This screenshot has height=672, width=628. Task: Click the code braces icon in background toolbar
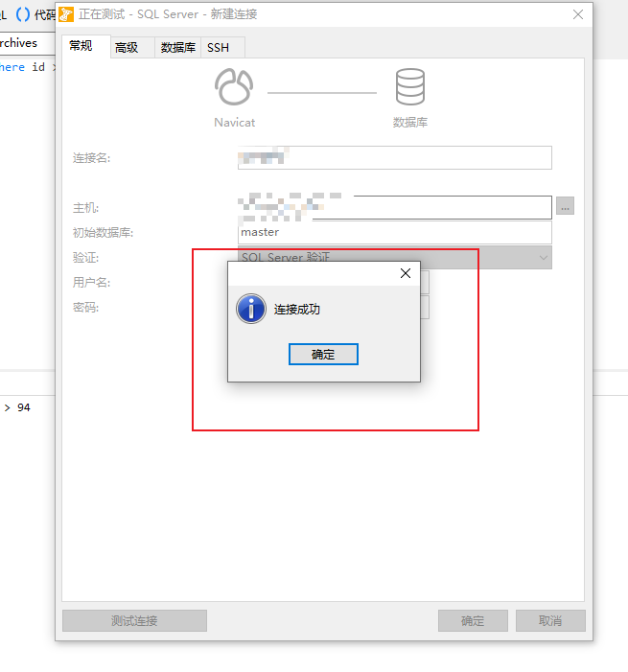[23, 14]
